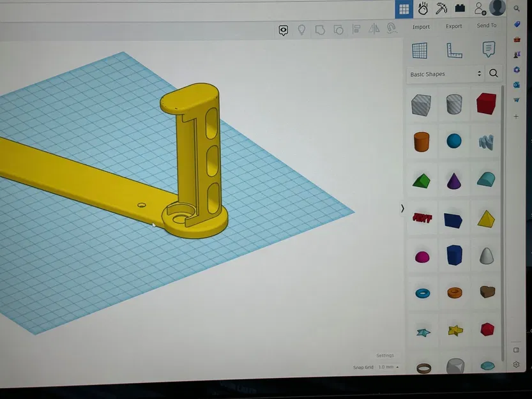The width and height of the screenshot is (532, 399).
Task: Toggle browser sidebar layout icon
Action: pos(516,350)
